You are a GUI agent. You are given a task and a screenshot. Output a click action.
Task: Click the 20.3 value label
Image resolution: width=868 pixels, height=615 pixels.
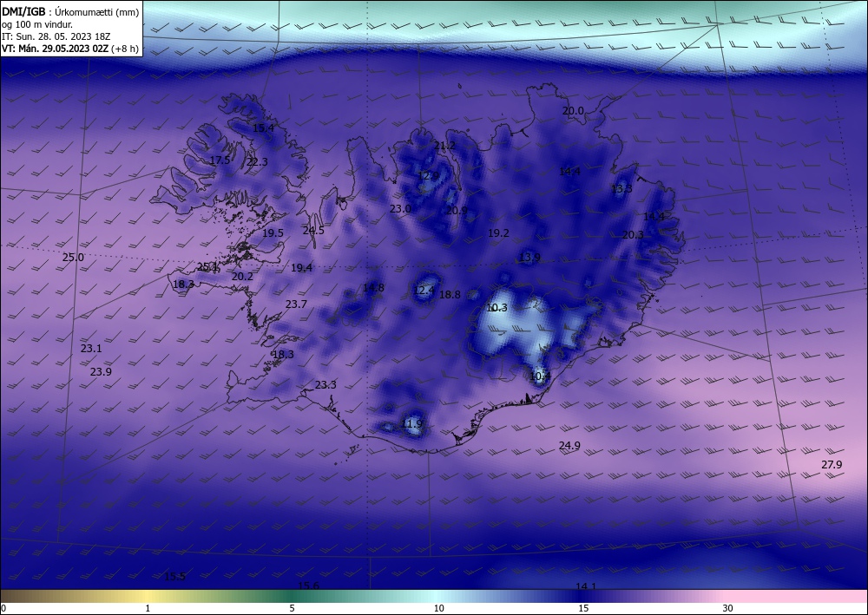point(633,235)
